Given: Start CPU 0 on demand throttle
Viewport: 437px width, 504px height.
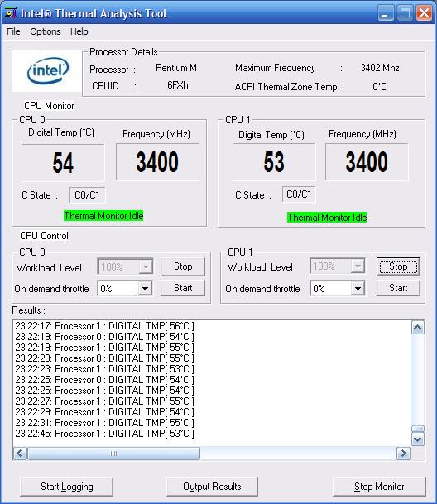Looking at the screenshot, I should [183, 288].
